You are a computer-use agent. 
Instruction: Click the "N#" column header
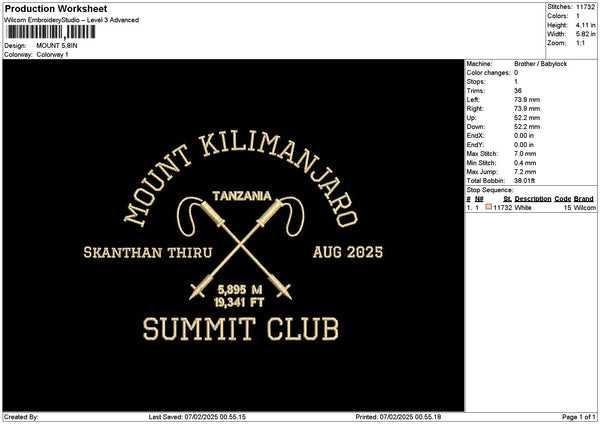click(479, 199)
